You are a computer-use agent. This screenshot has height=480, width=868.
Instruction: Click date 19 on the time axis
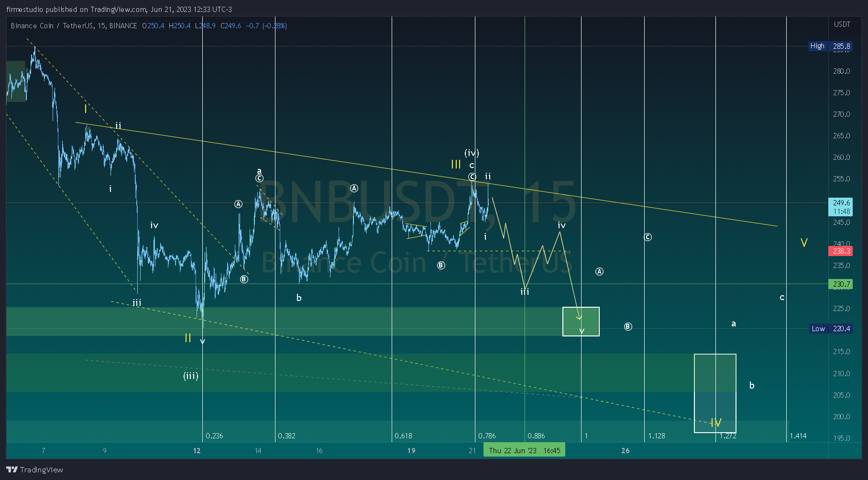coord(411,451)
